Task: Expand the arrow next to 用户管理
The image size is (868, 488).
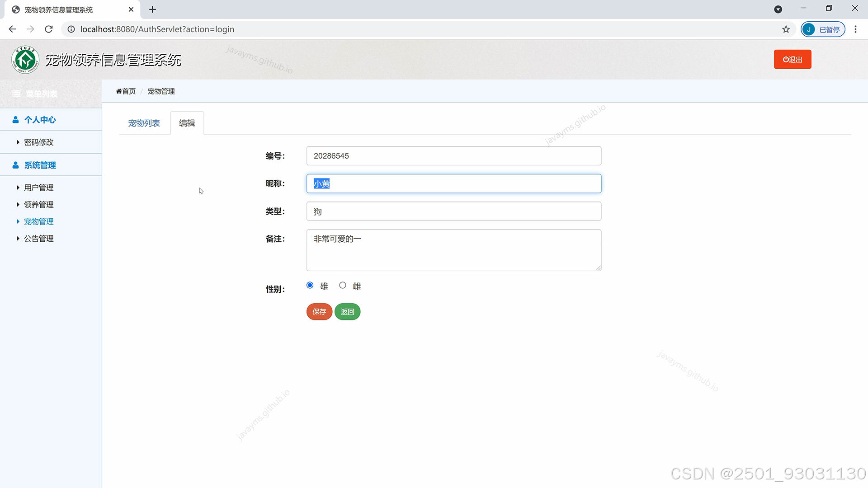Action: 18,188
